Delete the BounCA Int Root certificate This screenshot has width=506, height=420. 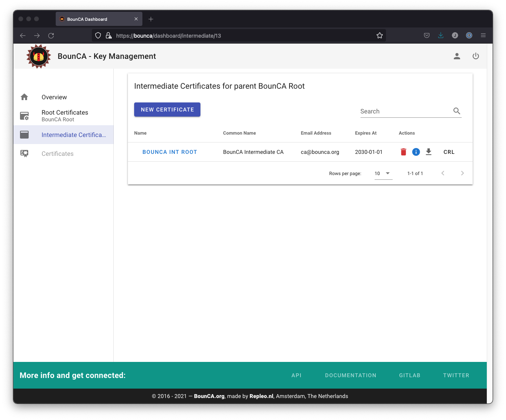point(403,152)
